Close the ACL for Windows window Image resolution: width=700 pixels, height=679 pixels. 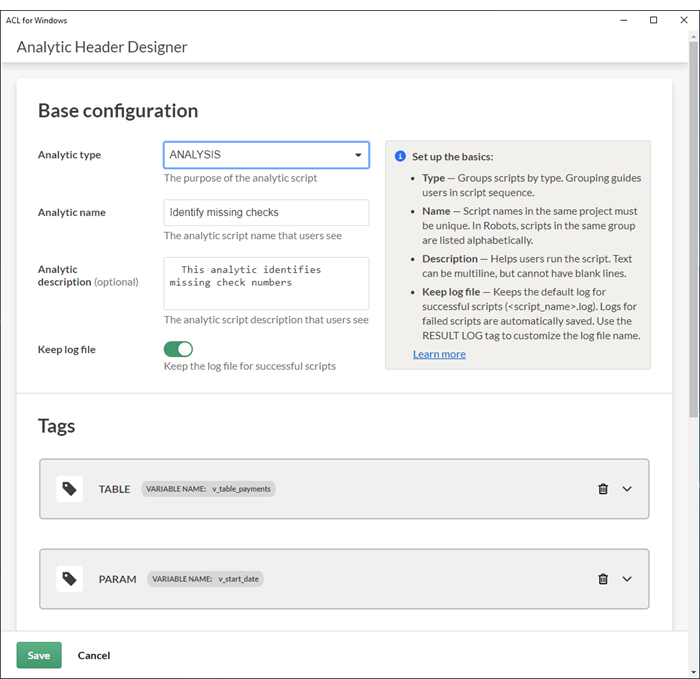pos(681,20)
